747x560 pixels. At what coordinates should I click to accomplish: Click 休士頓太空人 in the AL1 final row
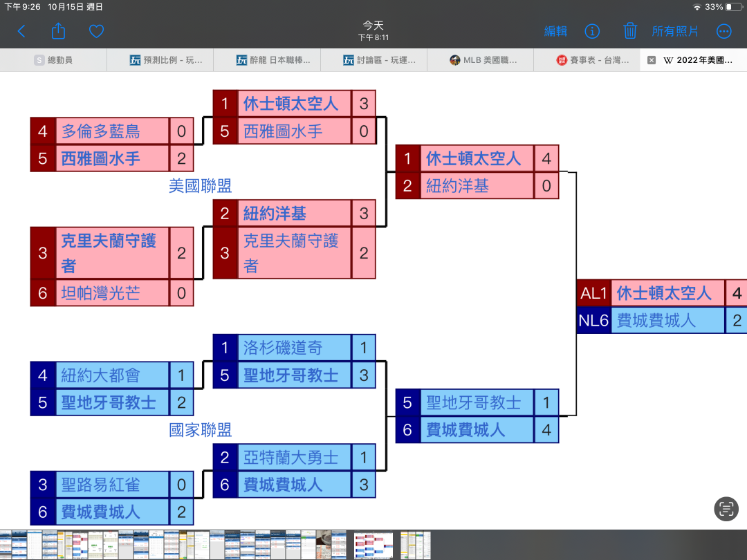(x=664, y=293)
